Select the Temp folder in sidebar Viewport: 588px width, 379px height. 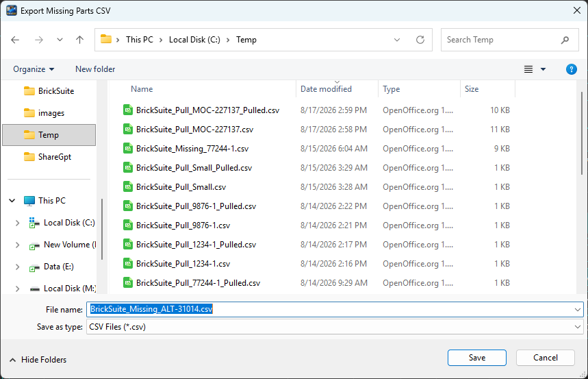49,135
